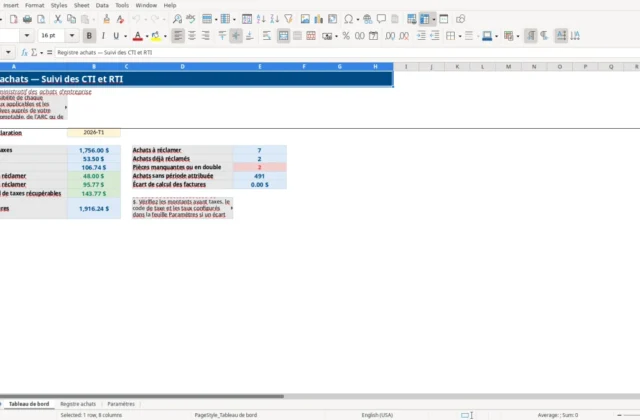Format cell as number
Image resolution: width=640 pixels, height=420 pixels.
pos(360,36)
